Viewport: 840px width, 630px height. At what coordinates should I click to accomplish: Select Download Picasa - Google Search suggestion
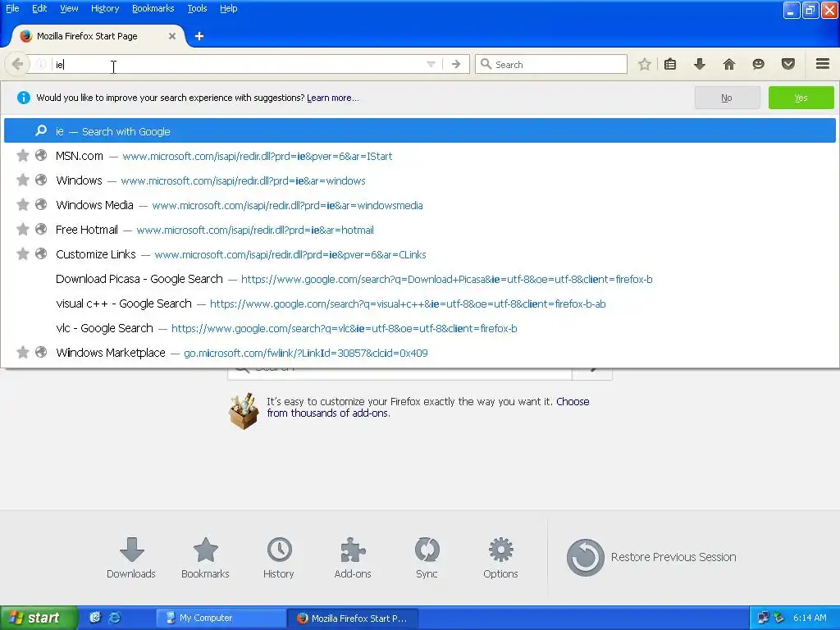coord(419,279)
